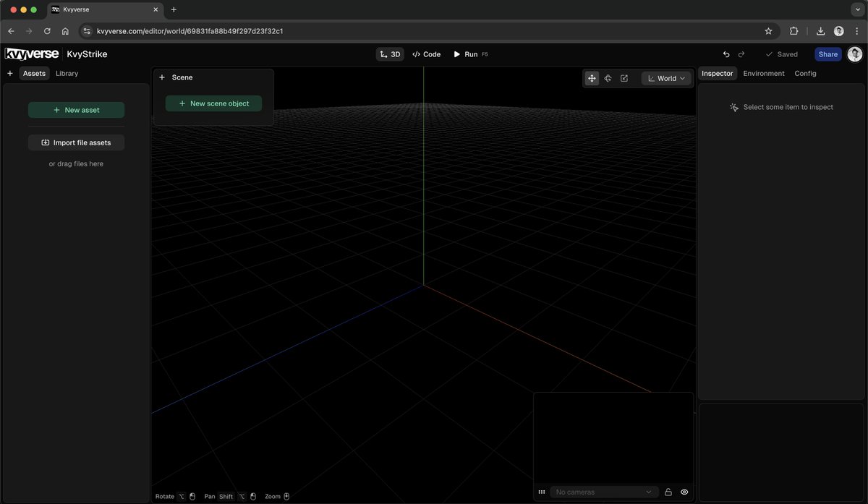
Task: Run the world with the Run button
Action: 470,54
